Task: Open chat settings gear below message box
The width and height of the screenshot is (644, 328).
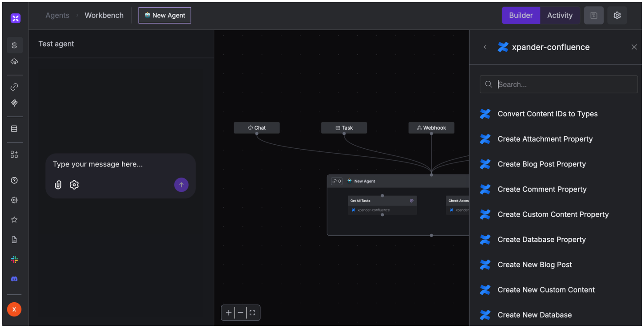Action: pos(74,185)
